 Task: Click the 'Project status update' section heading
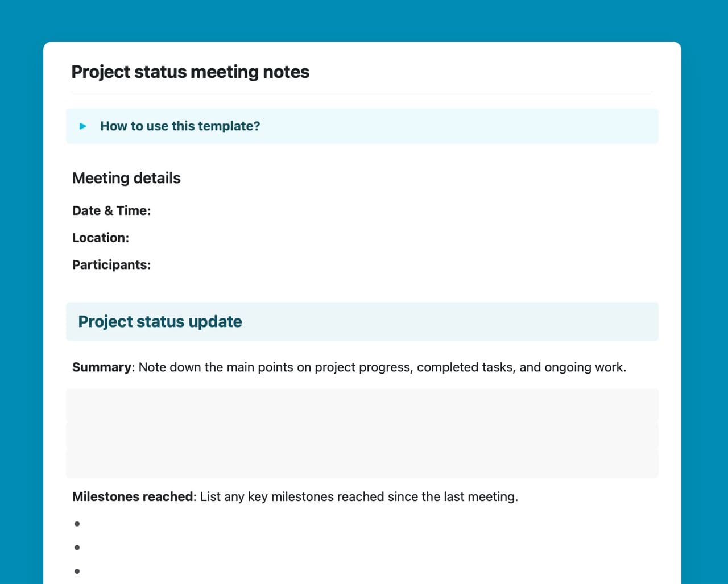160,322
